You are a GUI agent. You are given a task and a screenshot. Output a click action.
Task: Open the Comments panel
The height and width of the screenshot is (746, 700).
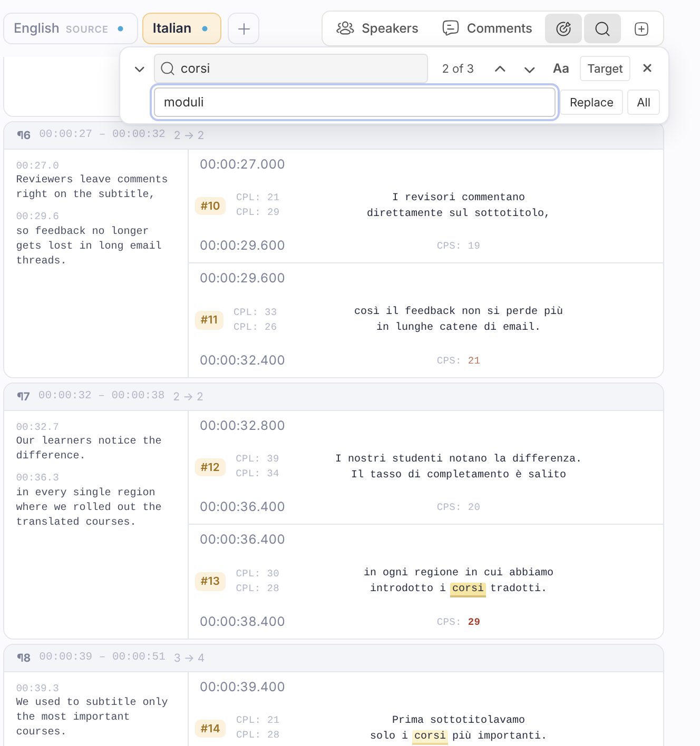(x=488, y=28)
